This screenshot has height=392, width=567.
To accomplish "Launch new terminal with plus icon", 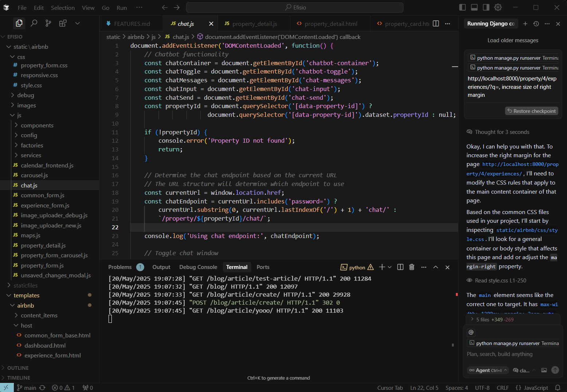I will (382, 267).
